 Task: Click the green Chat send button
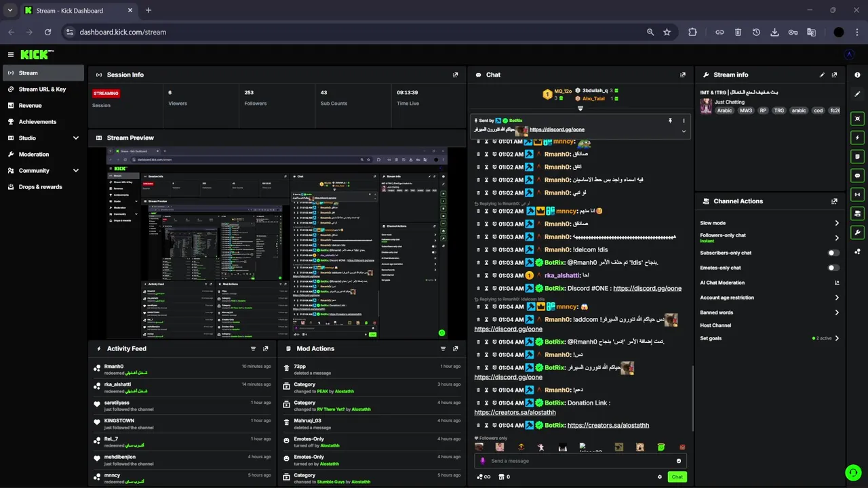tap(677, 477)
